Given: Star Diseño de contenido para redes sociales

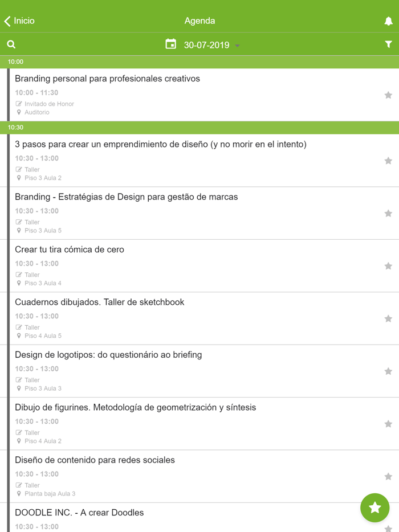Looking at the screenshot, I should point(388,476).
